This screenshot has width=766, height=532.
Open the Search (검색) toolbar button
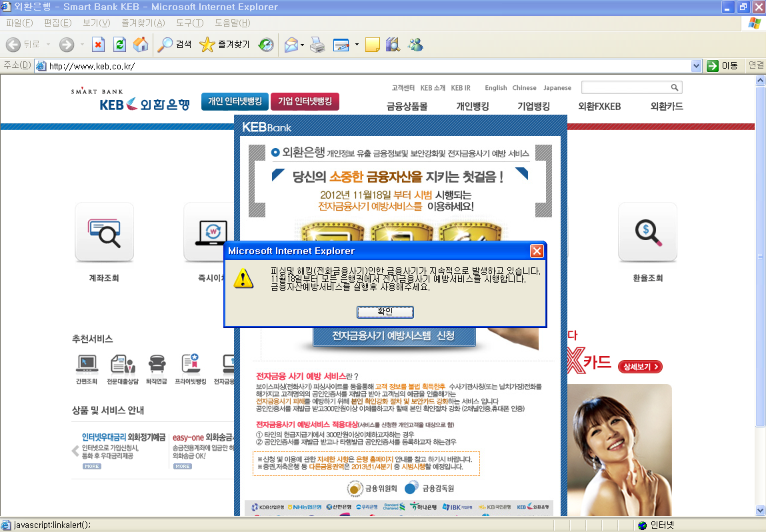[x=175, y=45]
